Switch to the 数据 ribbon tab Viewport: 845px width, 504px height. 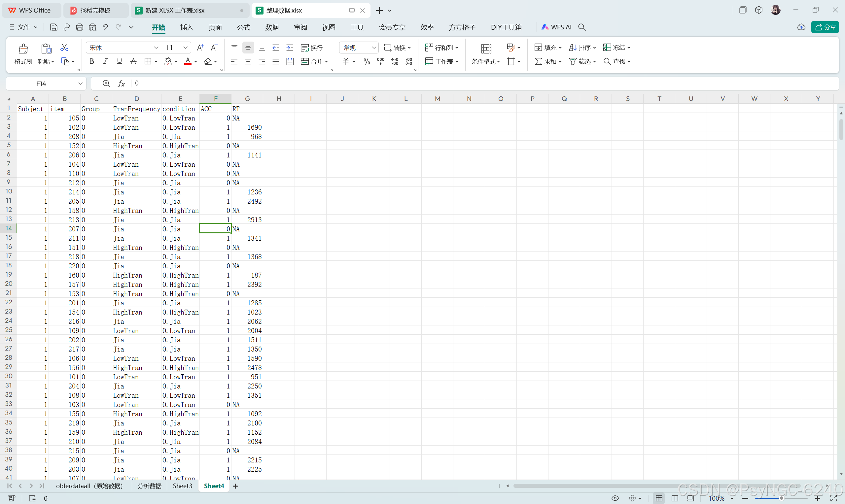click(x=272, y=27)
